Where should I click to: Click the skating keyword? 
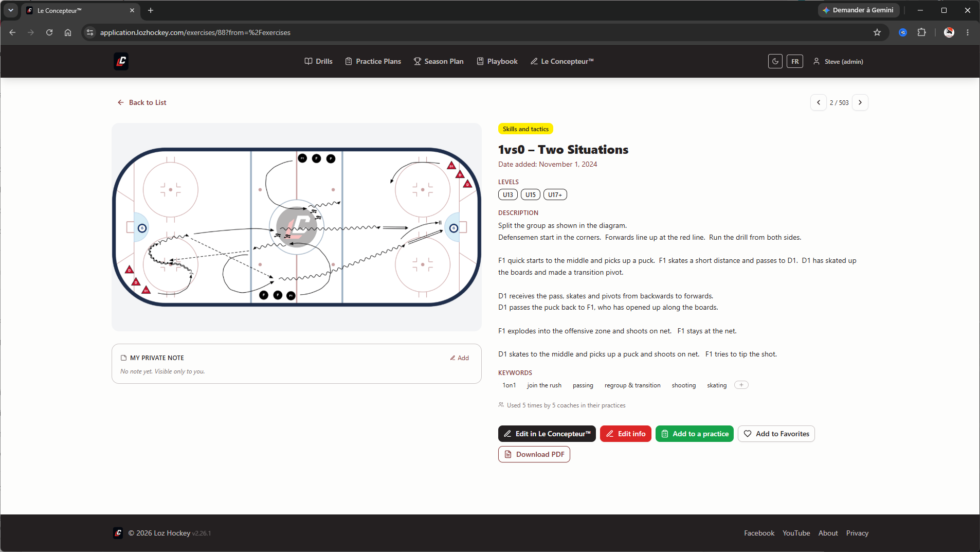(x=717, y=385)
